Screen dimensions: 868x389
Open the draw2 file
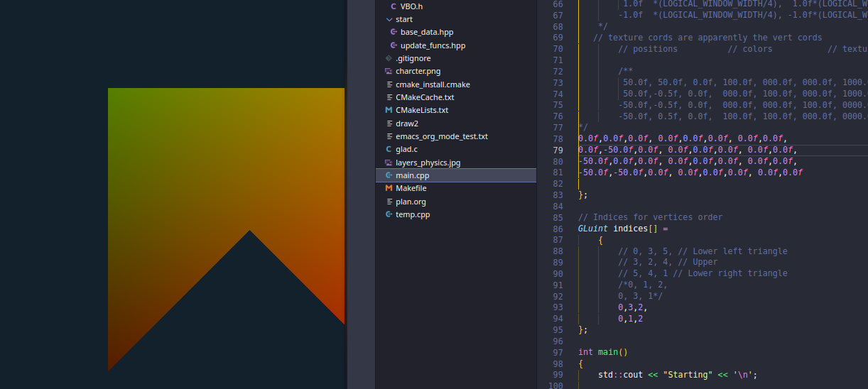[x=407, y=124]
